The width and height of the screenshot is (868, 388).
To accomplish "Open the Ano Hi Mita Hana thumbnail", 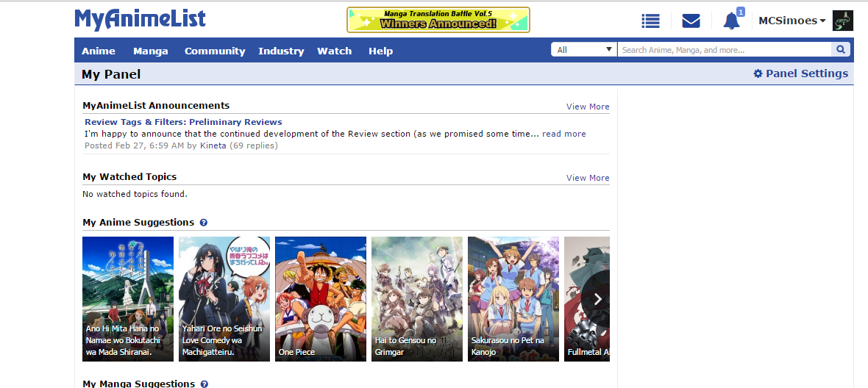I will coord(128,299).
